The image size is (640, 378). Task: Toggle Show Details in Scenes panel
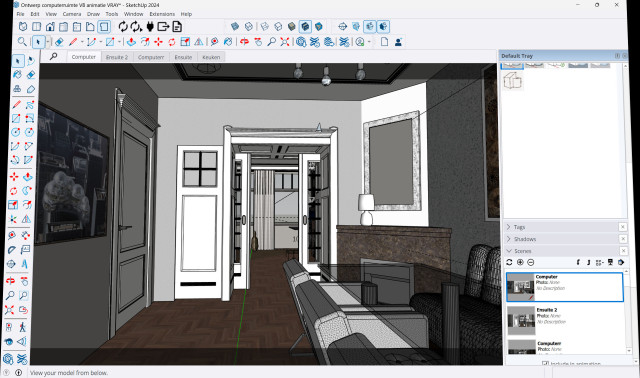[x=610, y=262]
